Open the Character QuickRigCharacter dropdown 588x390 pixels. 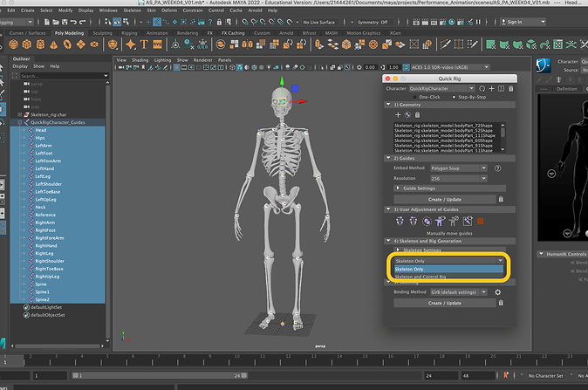point(441,88)
